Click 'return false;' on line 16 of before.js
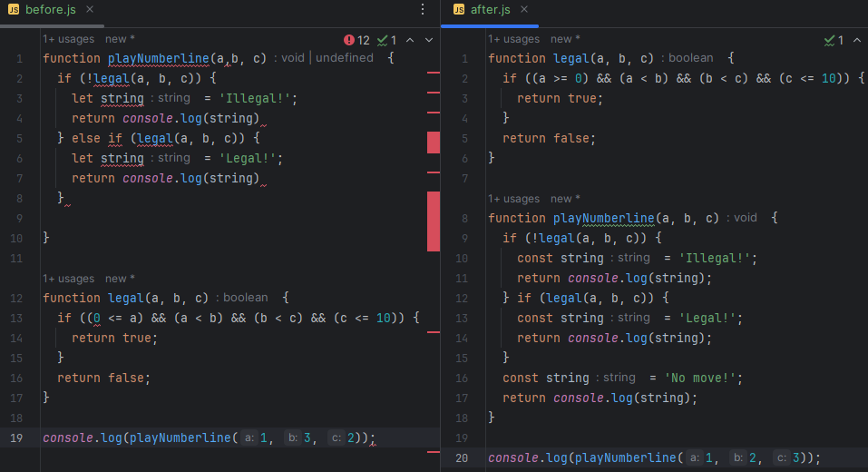Screen dimensions: 868x472 tap(103, 378)
